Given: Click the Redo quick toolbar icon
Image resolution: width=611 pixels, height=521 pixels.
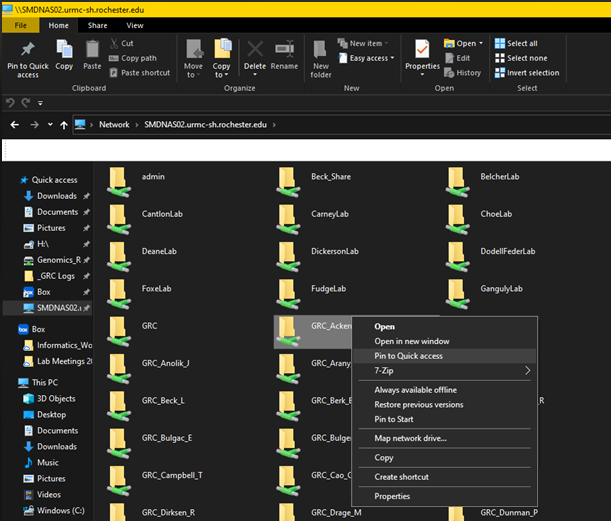Looking at the screenshot, I should (26, 103).
